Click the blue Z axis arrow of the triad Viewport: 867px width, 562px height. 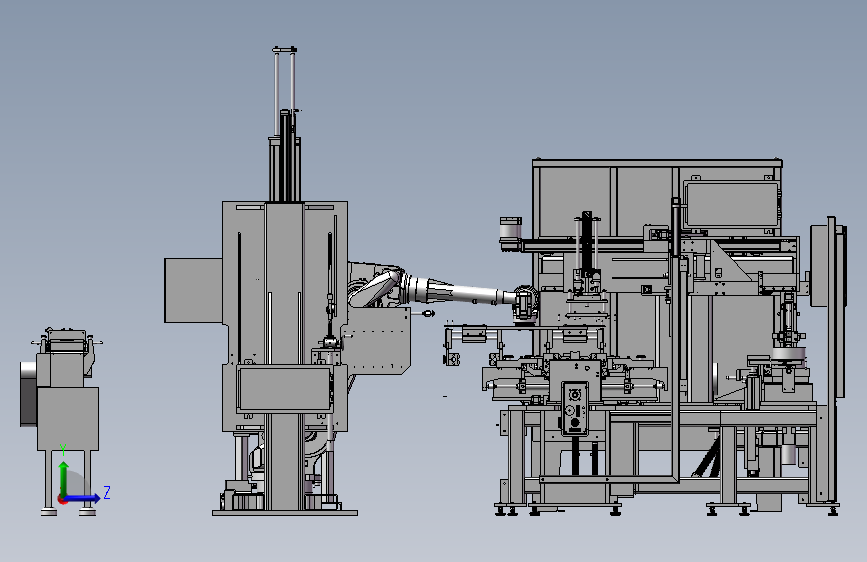[x=83, y=498]
